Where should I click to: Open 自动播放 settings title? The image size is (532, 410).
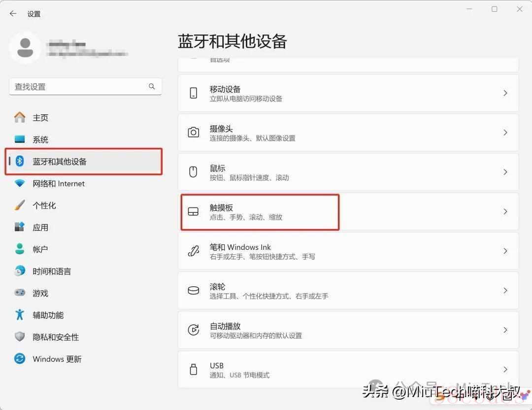(225, 326)
